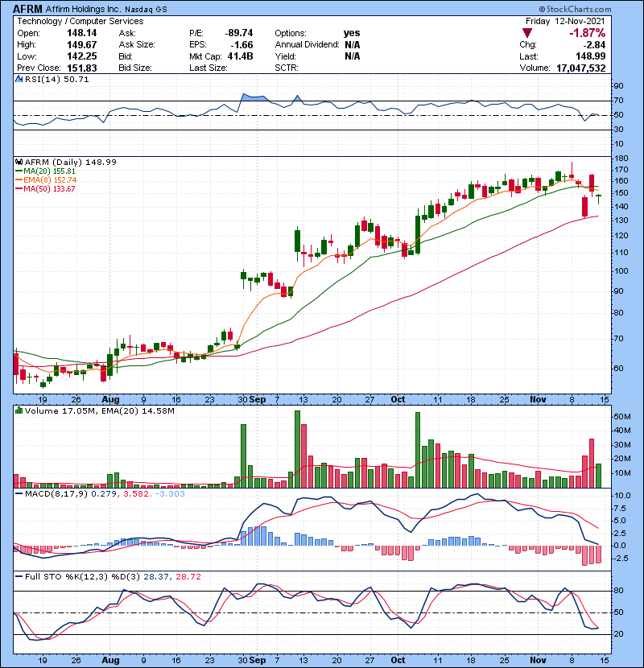This screenshot has height=668, width=644.
Task: Click the EPS value -1.66
Action: click(242, 45)
